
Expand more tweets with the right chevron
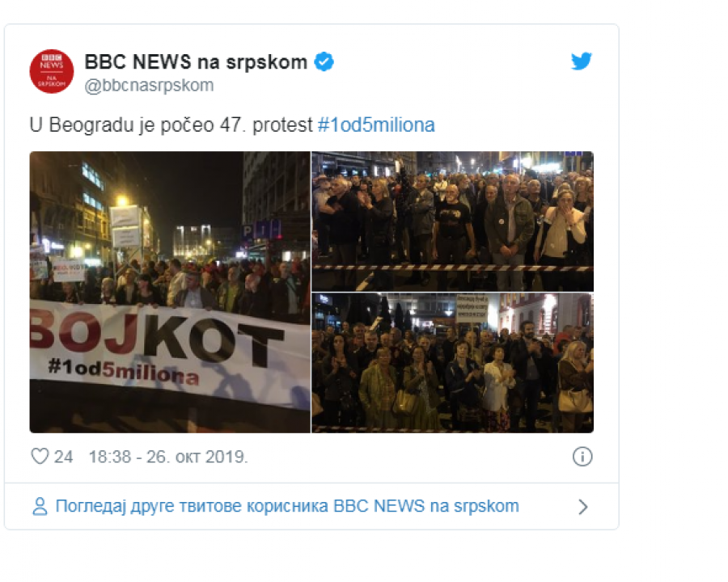tap(582, 507)
